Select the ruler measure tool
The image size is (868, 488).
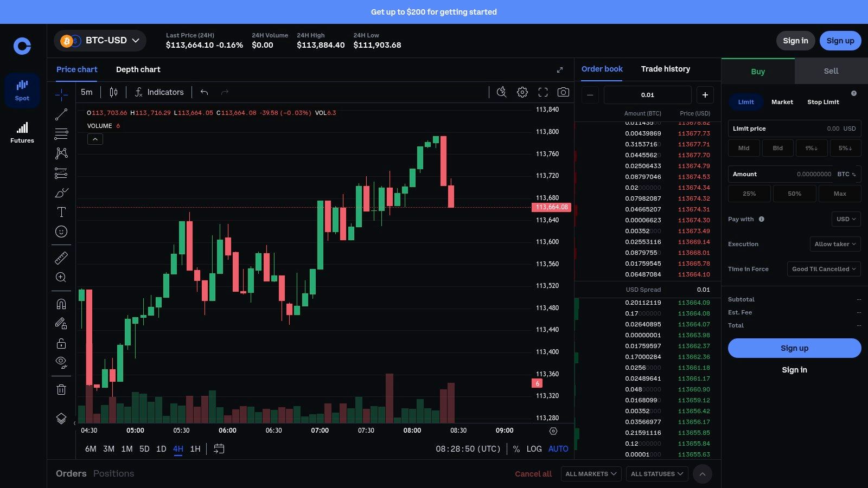(61, 258)
